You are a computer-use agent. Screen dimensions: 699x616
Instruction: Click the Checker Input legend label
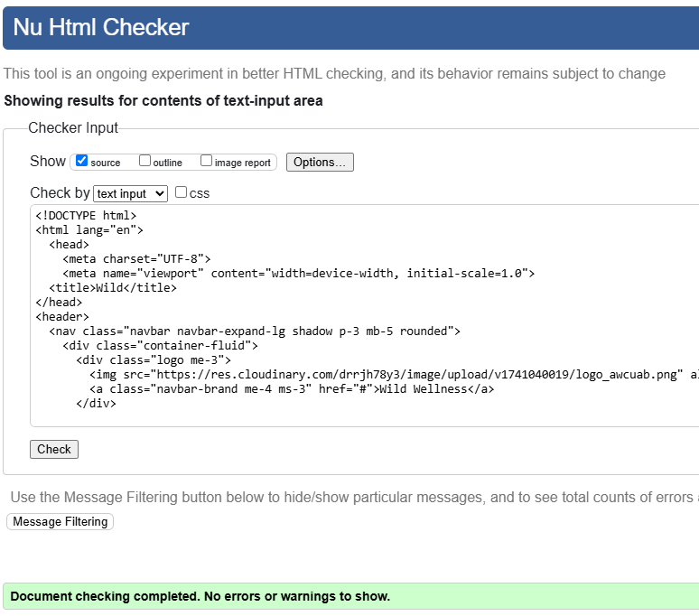point(73,128)
